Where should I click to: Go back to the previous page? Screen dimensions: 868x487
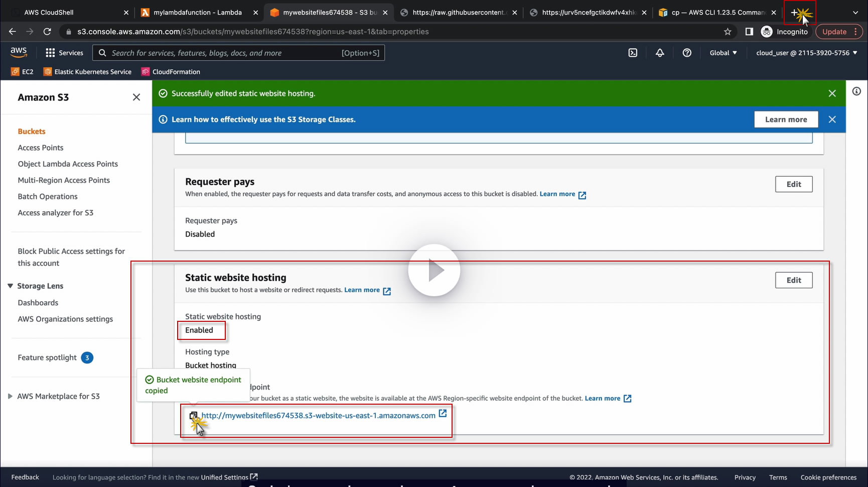[13, 32]
